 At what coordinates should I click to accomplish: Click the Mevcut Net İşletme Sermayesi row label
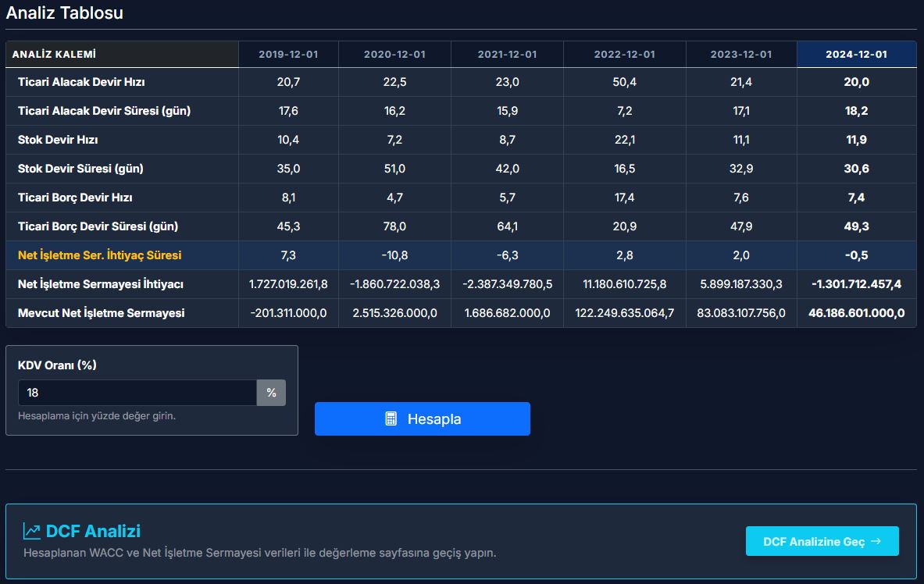[102, 313]
